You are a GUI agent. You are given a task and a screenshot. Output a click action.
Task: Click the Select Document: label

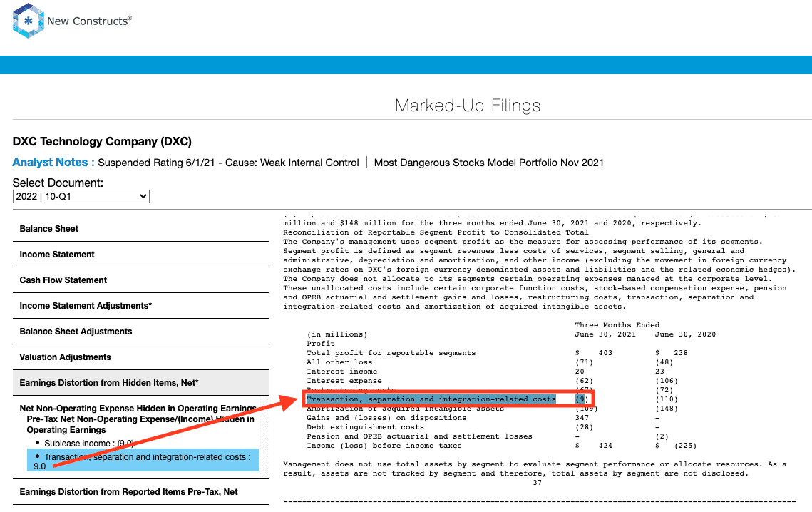(58, 183)
